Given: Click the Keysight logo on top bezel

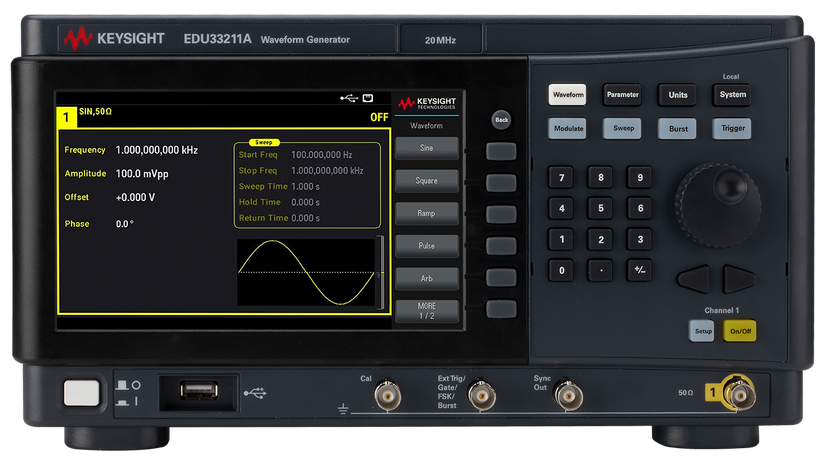Looking at the screenshot, I should click(x=114, y=39).
